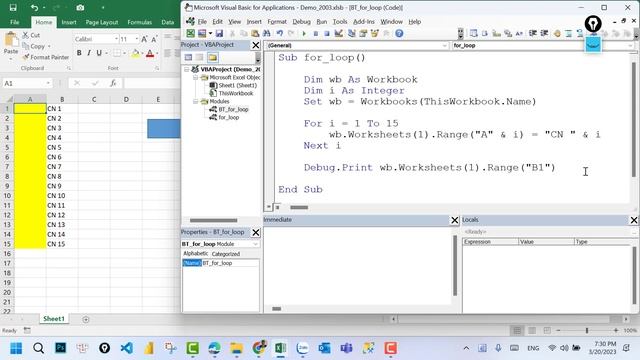Click Toggle Breakpoint hand icon

[557, 33]
